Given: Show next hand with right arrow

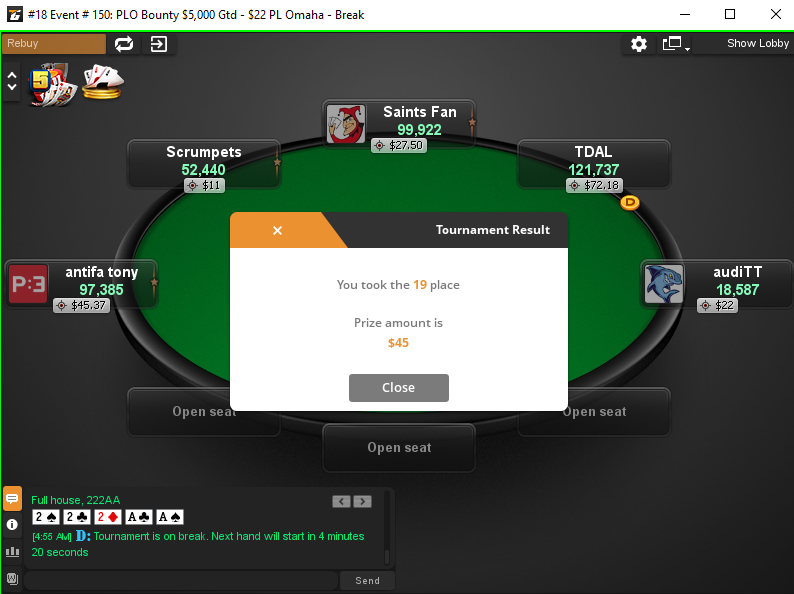Looking at the screenshot, I should (363, 501).
